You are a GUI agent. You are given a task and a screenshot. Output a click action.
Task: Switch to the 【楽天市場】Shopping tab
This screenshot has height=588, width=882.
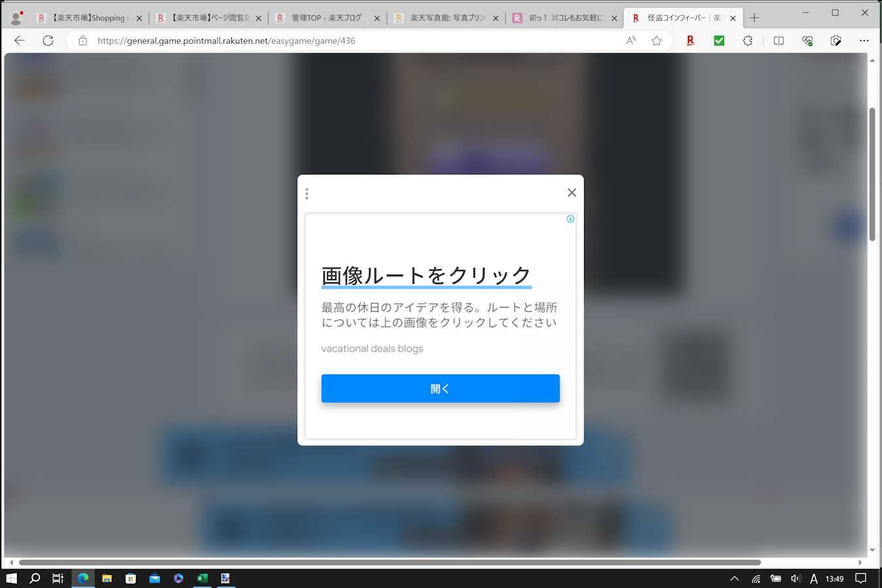pyautogui.click(x=90, y=18)
